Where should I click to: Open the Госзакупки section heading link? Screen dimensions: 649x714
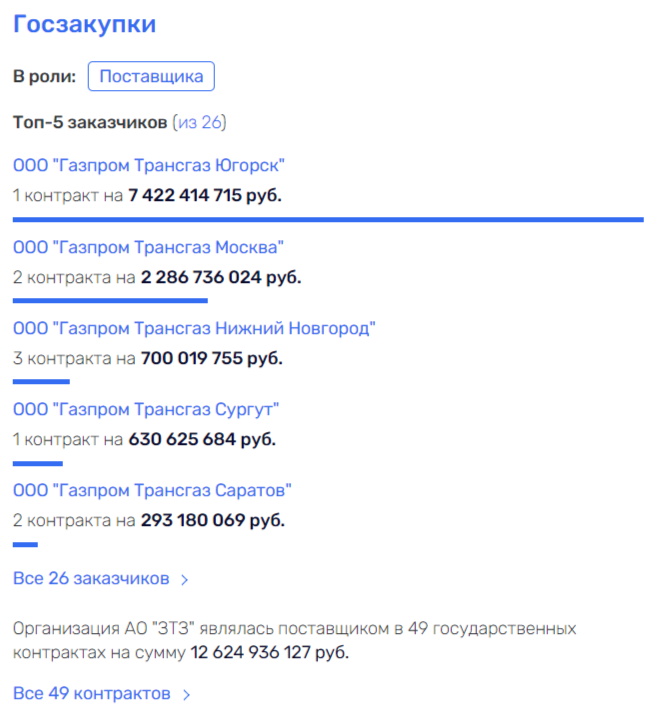tap(85, 24)
